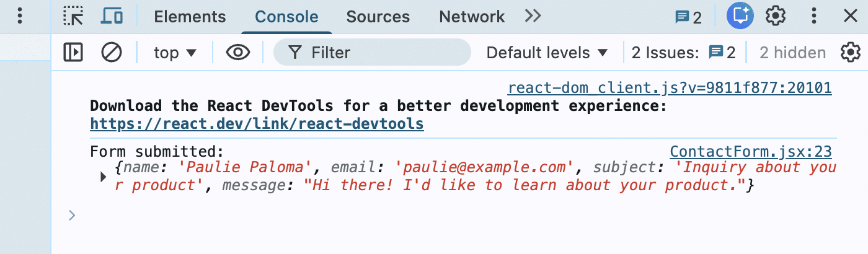Click the far-left vertical three-dot menu

point(20,17)
